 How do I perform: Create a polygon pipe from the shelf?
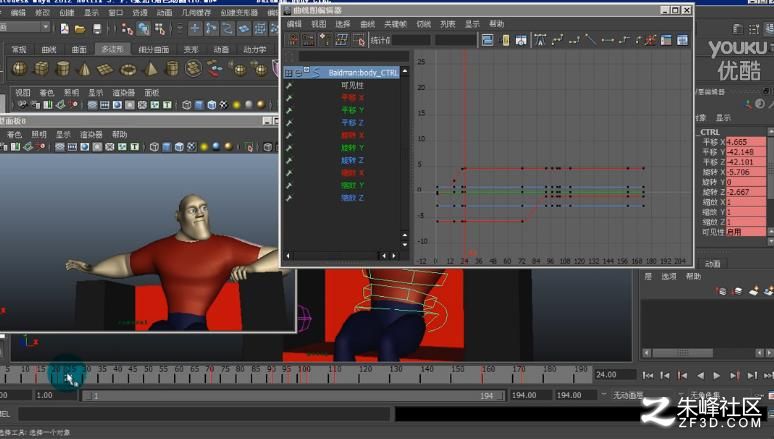pos(172,69)
